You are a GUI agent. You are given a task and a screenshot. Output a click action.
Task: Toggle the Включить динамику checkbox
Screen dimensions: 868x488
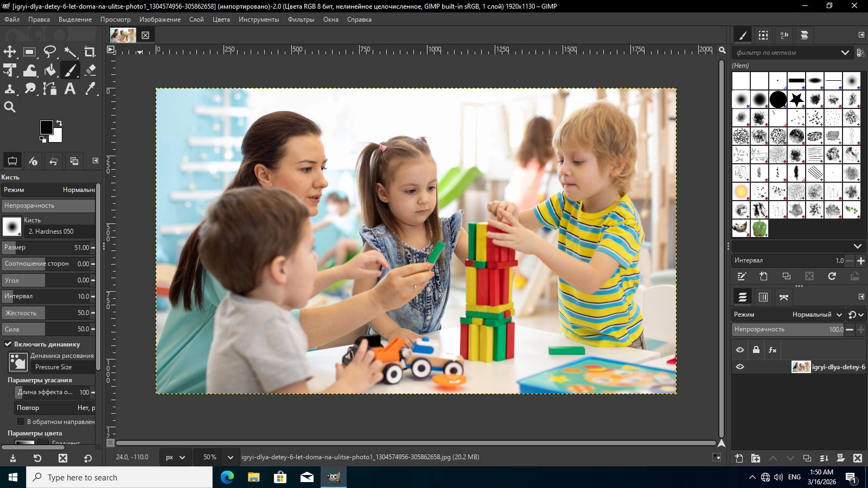click(8, 344)
